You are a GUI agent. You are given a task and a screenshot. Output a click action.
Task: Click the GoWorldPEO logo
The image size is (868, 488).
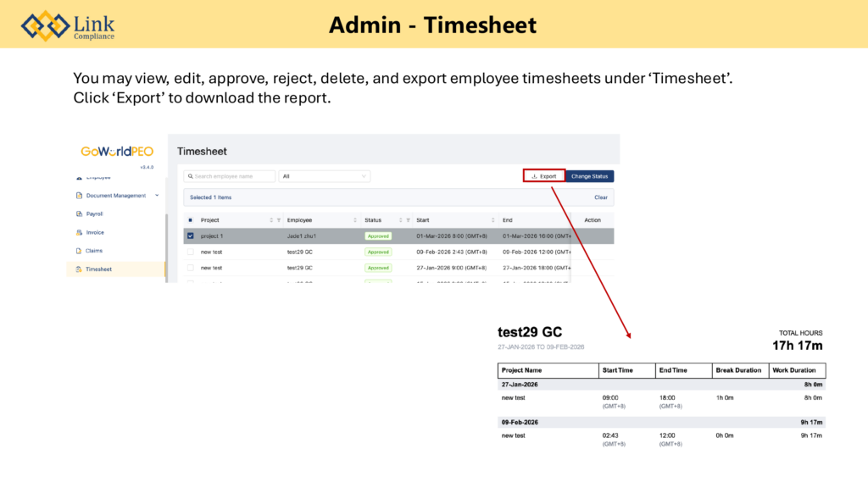(x=117, y=152)
